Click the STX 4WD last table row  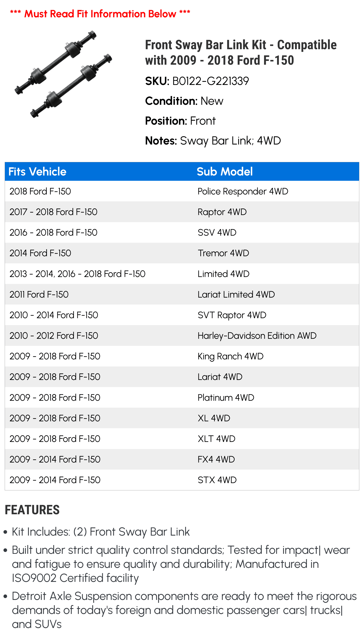[182, 480]
